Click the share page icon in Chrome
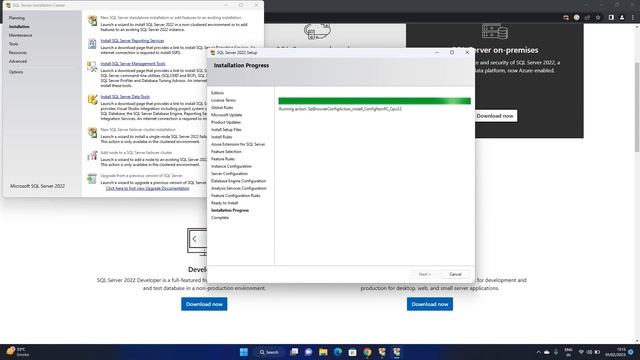Image resolution: width=640 pixels, height=360 pixels. 587,18
